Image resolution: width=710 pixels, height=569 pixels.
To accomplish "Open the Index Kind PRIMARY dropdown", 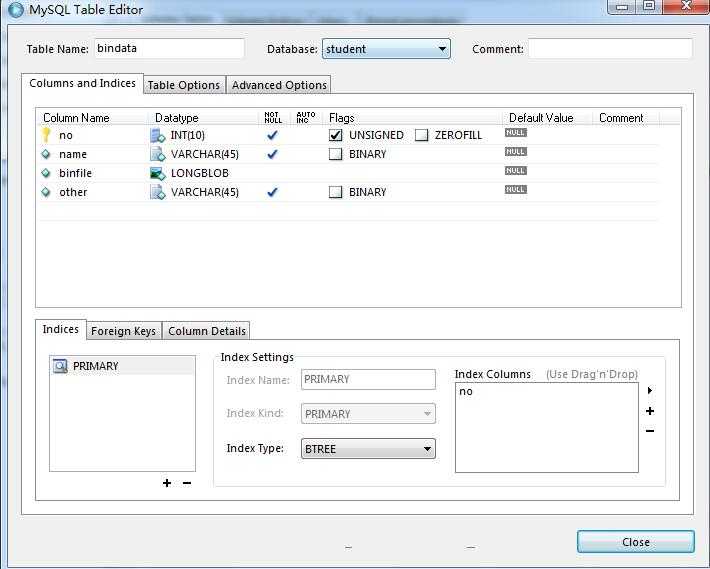I will [x=368, y=413].
